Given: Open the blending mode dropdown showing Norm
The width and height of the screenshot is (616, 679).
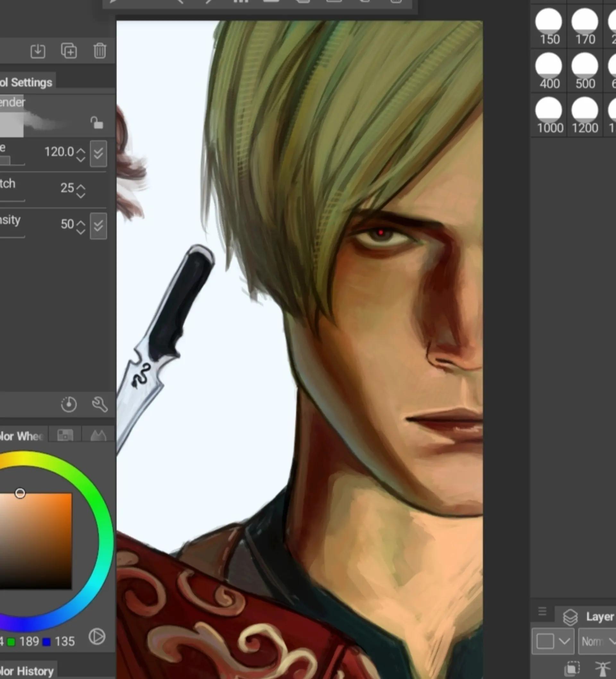Looking at the screenshot, I should pos(597,641).
